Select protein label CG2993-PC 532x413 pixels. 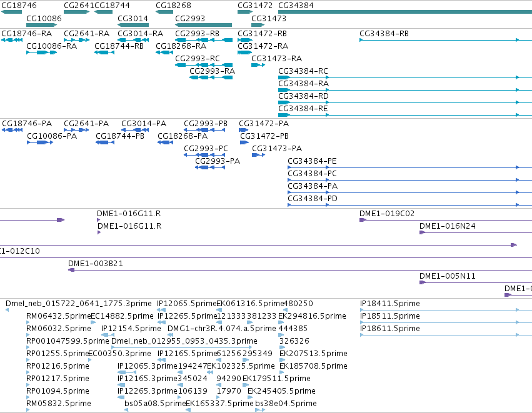click(206, 149)
